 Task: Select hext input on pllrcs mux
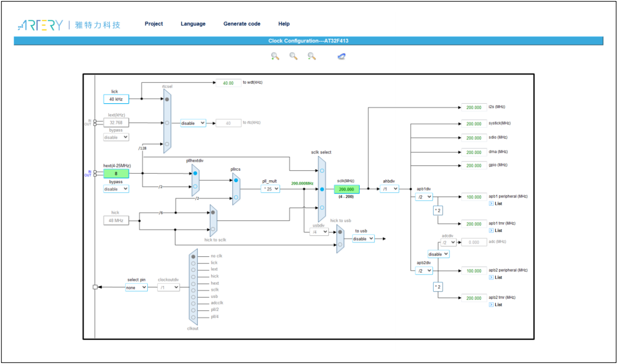click(236, 181)
